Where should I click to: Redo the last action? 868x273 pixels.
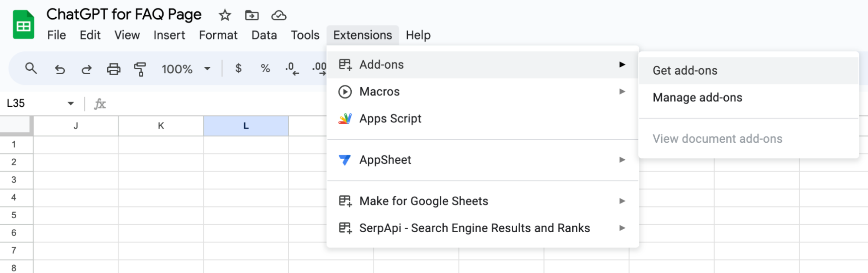pyautogui.click(x=86, y=69)
